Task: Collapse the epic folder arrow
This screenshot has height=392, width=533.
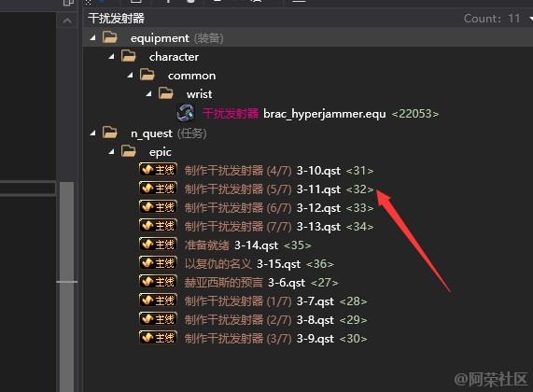Action: pyautogui.click(x=111, y=152)
